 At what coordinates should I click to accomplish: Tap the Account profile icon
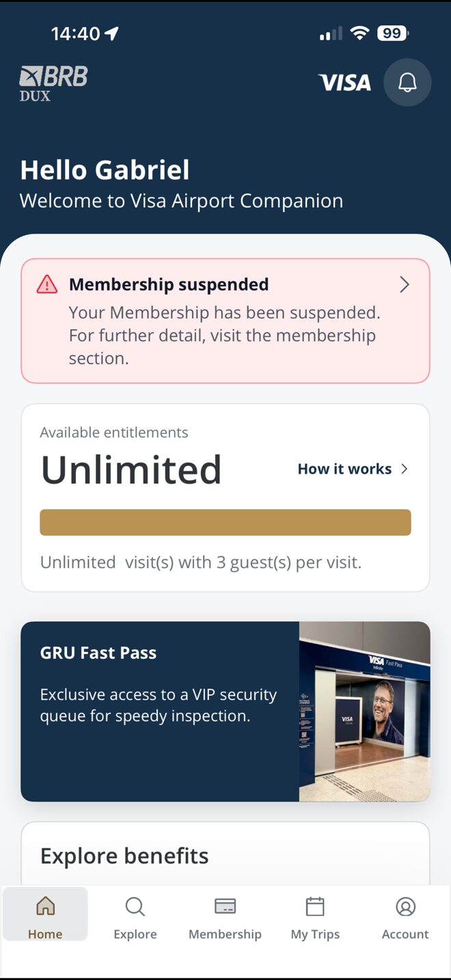405,906
